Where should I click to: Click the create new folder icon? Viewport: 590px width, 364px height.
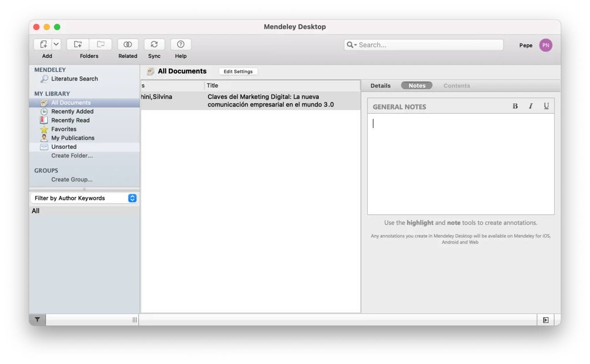78,44
